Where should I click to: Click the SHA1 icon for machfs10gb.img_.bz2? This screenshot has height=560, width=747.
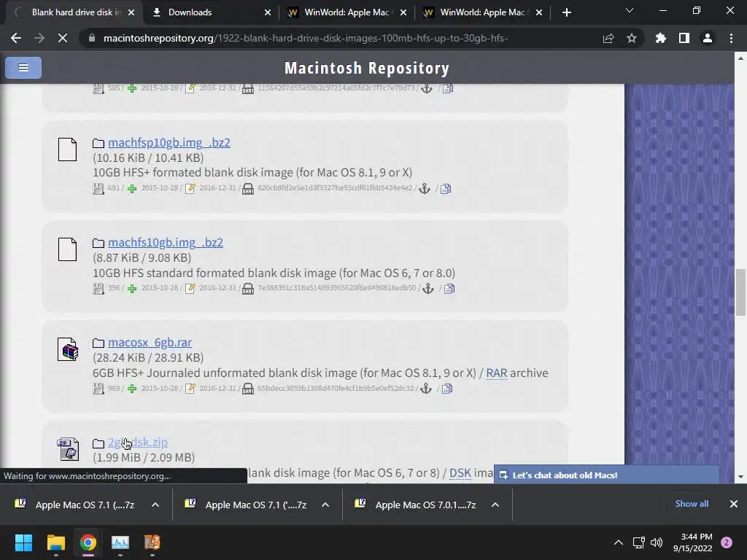click(x=248, y=289)
